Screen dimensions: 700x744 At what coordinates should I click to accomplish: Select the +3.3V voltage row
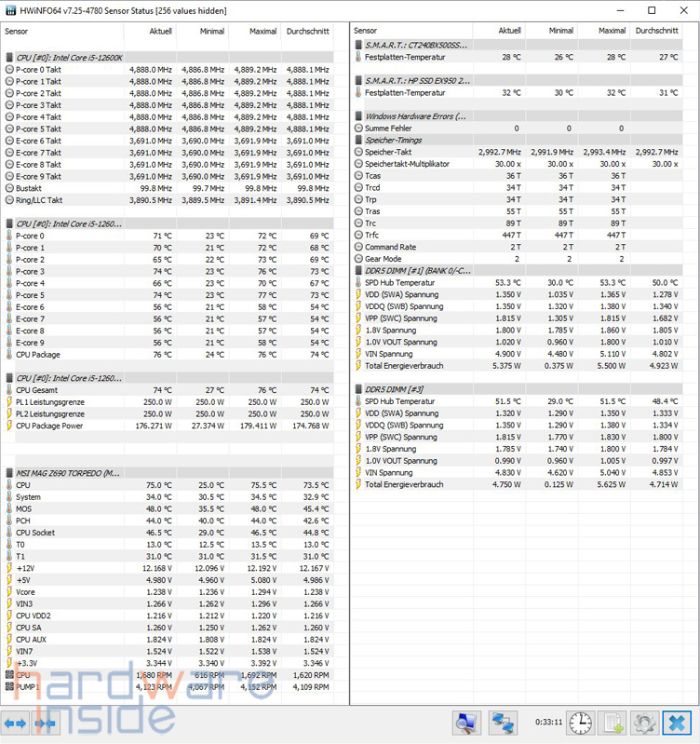(x=168, y=663)
